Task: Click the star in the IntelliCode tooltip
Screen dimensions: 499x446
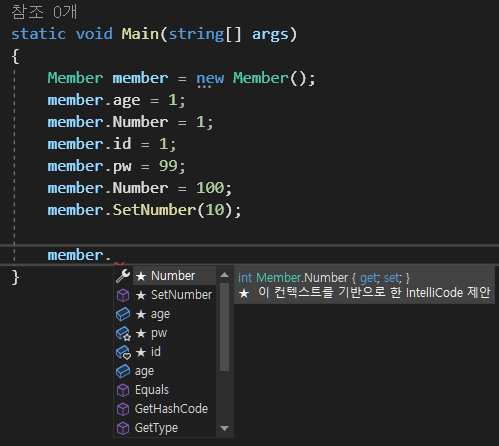Action: point(244,293)
